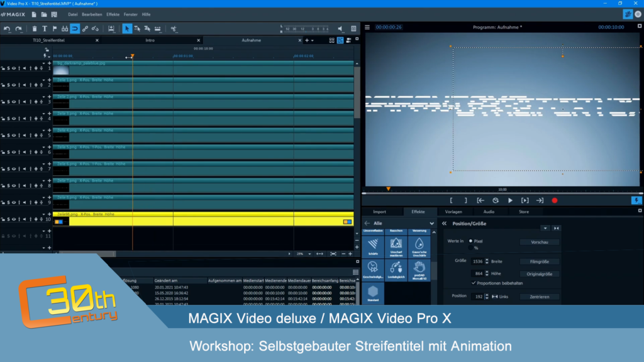Click the orange timeline playhead marker
Screen dimensions: 644x362
[x=132, y=56]
